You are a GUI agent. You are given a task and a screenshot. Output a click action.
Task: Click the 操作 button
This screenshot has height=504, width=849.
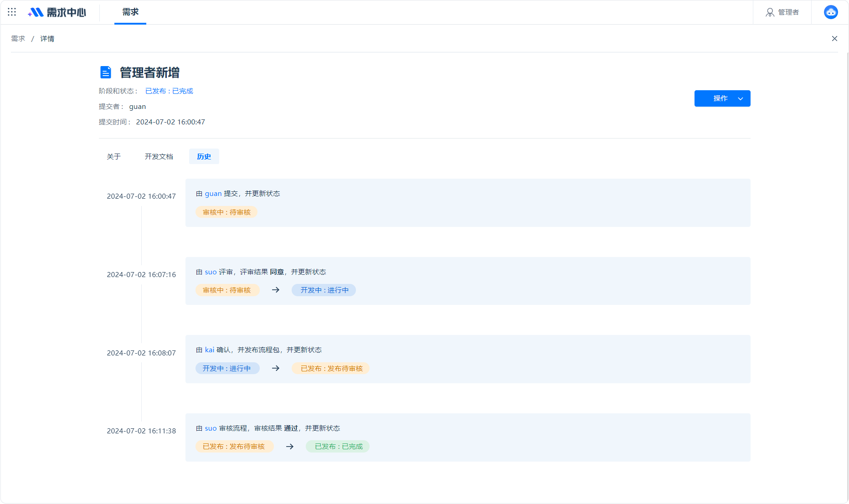point(722,98)
